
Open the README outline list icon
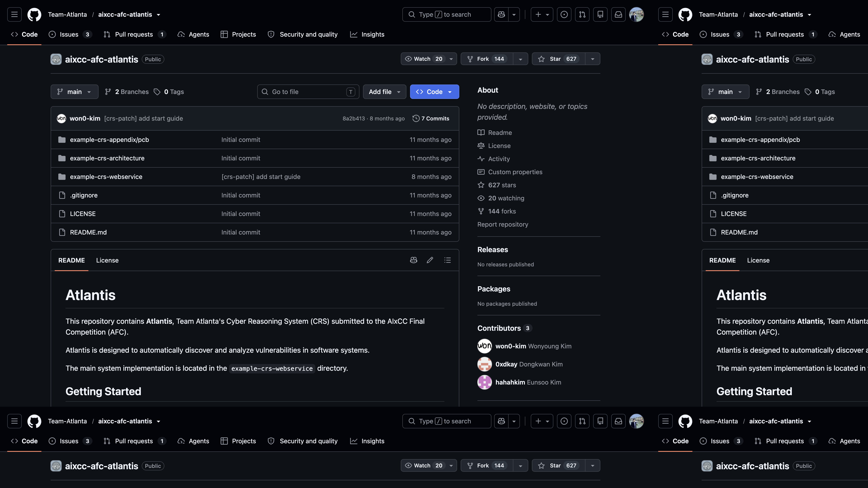click(x=448, y=260)
